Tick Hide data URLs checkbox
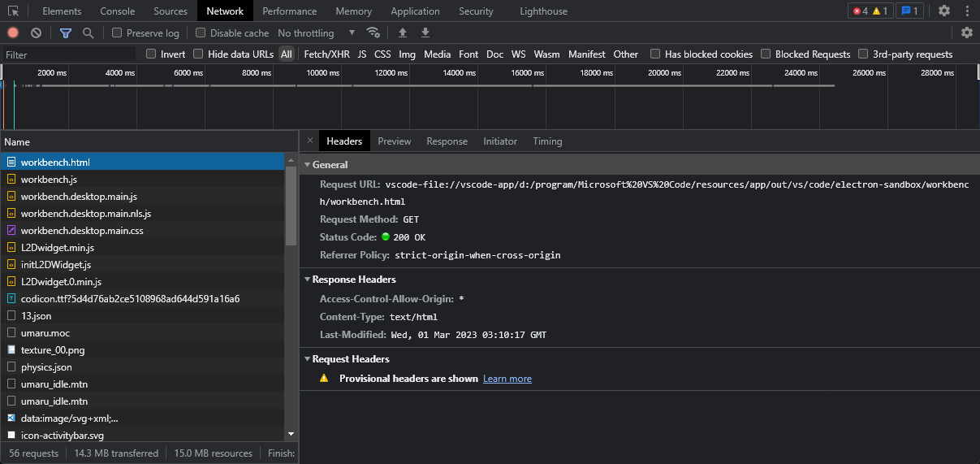The height and width of the screenshot is (464, 980). click(198, 54)
